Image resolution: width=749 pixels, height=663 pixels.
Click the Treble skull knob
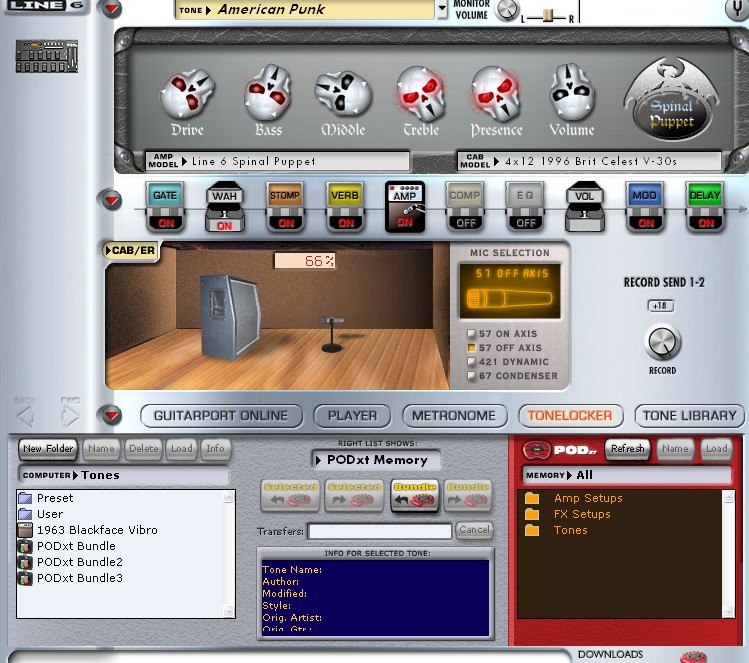point(420,93)
